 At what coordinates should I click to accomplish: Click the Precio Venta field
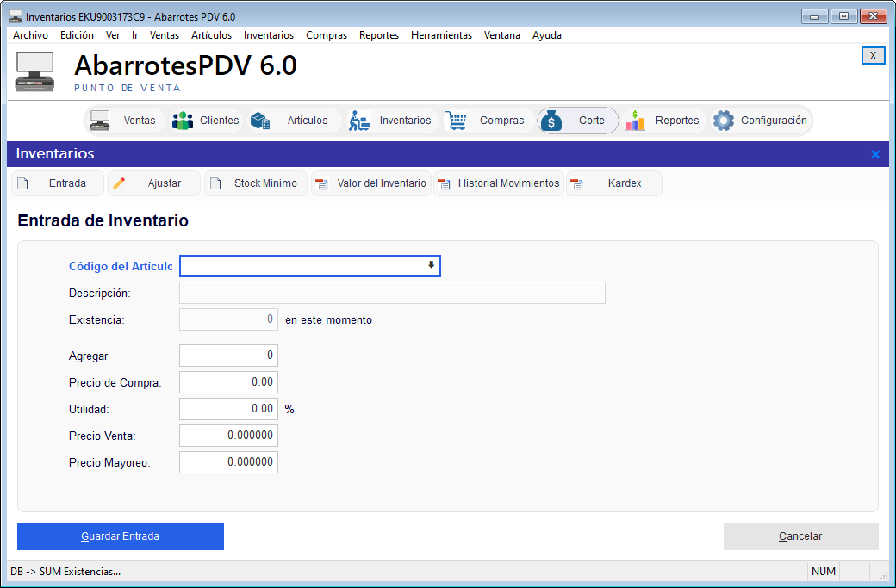coord(228,436)
